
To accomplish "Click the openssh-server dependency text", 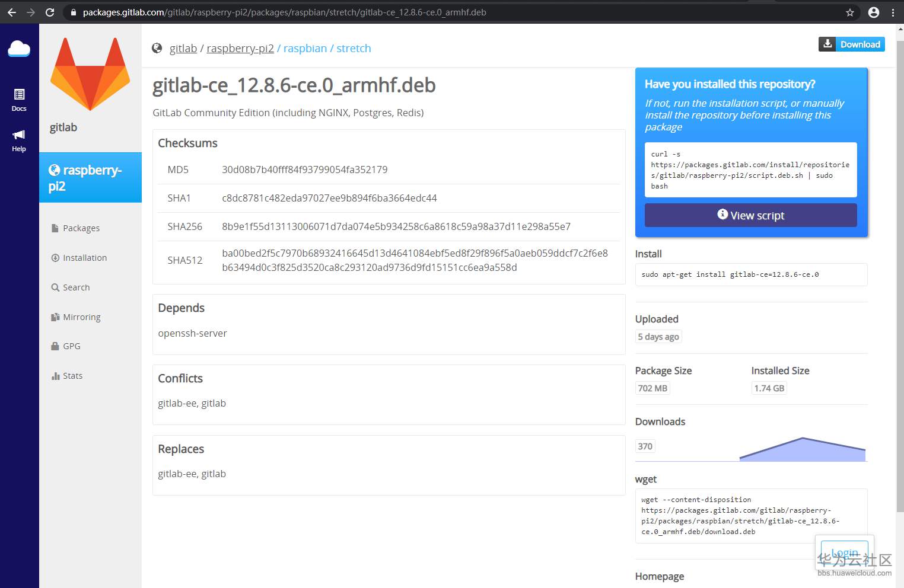I will (x=192, y=333).
